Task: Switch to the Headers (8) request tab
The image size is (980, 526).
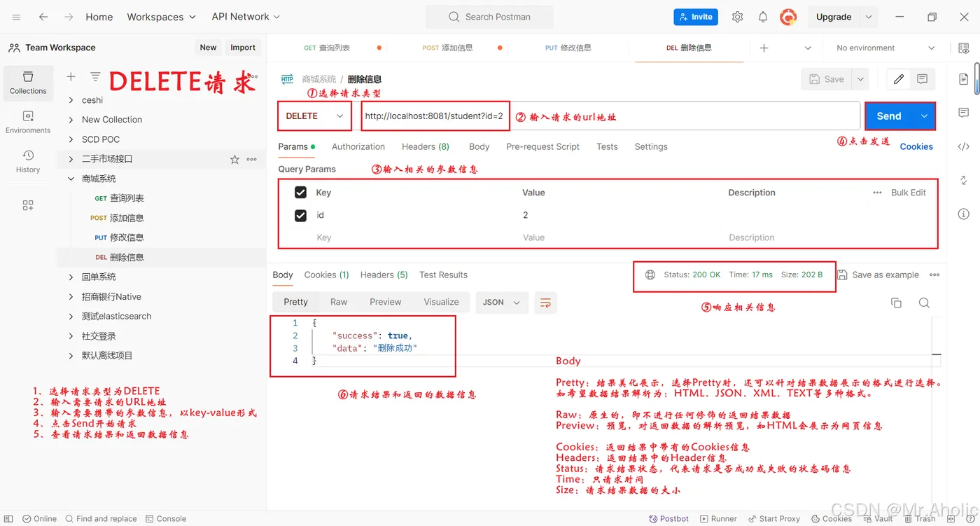Action: (x=426, y=146)
